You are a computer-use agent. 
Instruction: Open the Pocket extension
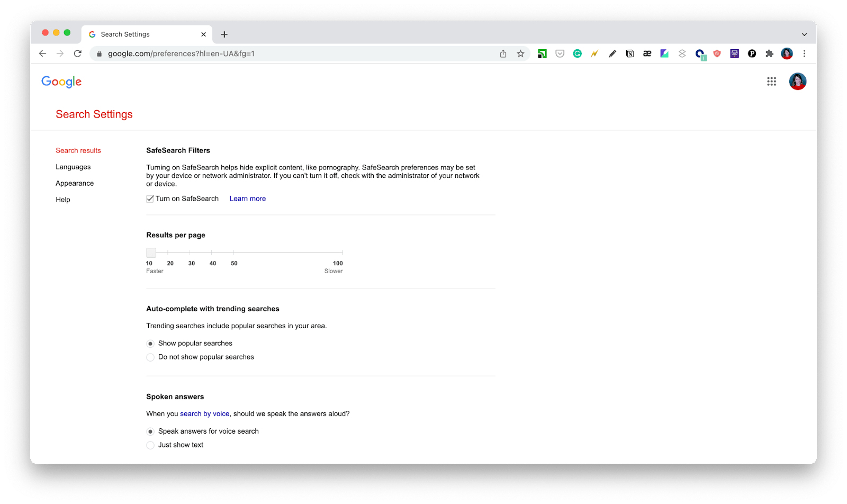point(560,53)
